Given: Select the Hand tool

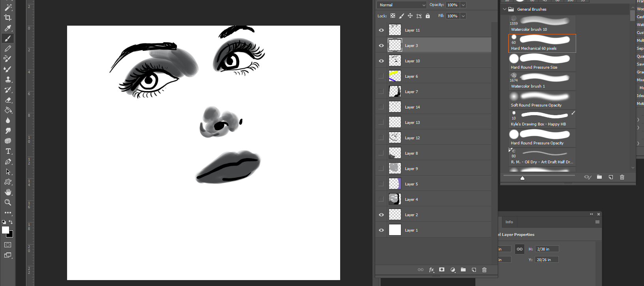Looking at the screenshot, I should pyautogui.click(x=7, y=192).
